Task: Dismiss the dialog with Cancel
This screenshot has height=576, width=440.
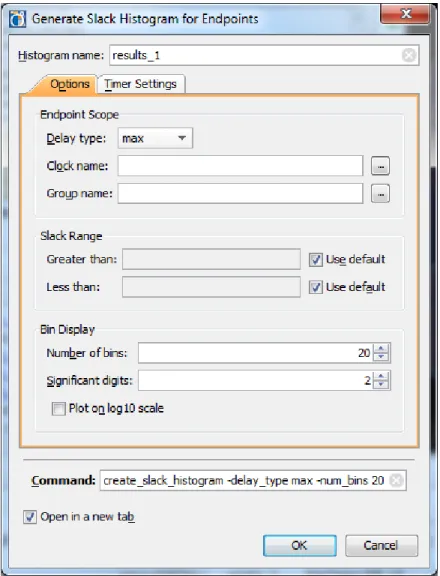Action: (x=381, y=546)
